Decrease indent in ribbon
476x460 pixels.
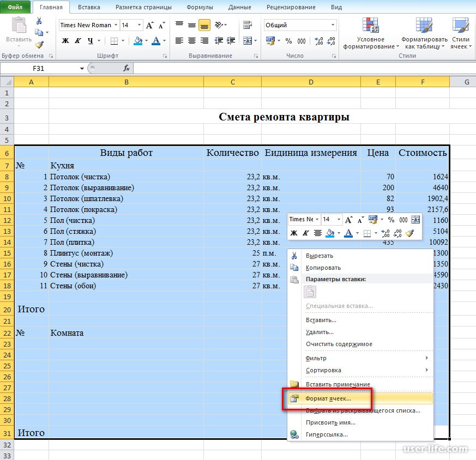[x=219, y=41]
